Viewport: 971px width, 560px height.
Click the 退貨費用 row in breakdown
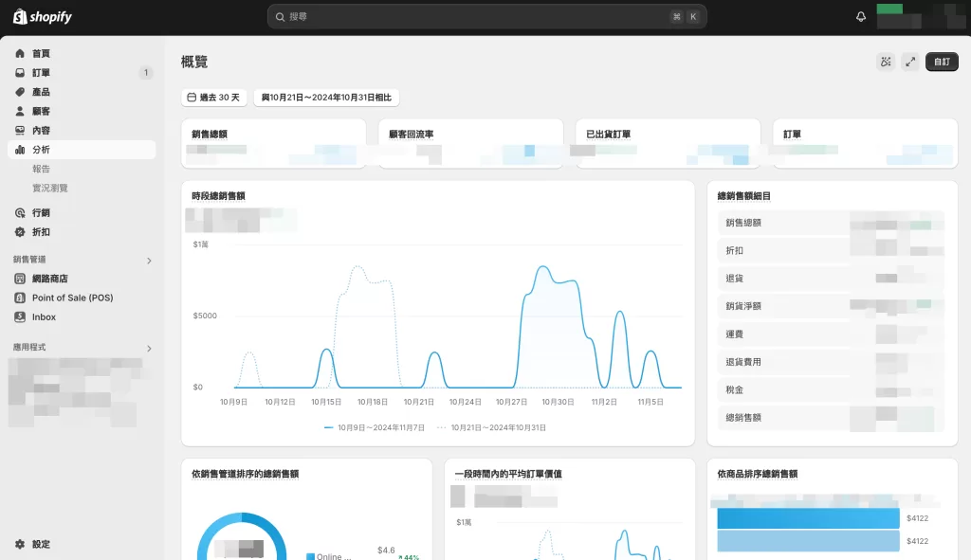833,362
